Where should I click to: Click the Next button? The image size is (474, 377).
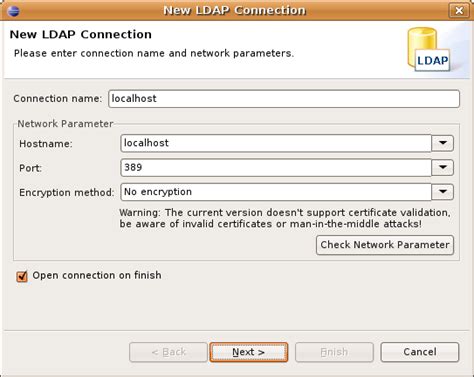(x=249, y=352)
